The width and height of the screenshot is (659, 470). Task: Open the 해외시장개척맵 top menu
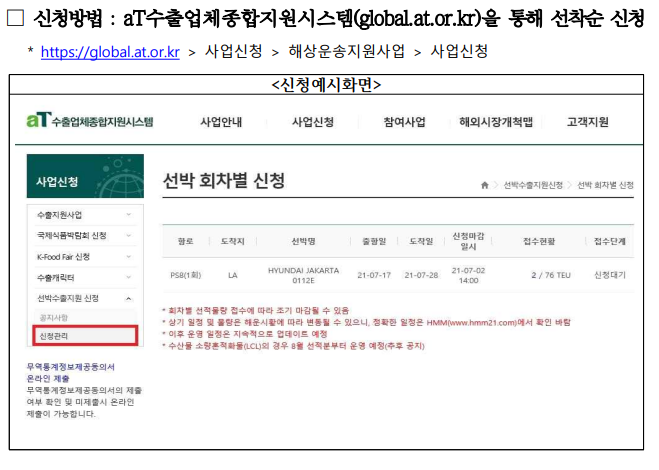(x=496, y=122)
